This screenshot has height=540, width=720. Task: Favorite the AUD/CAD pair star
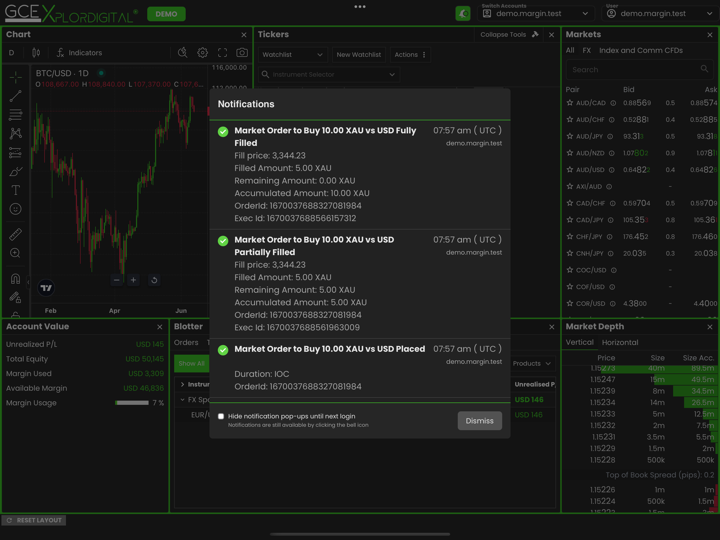(570, 103)
